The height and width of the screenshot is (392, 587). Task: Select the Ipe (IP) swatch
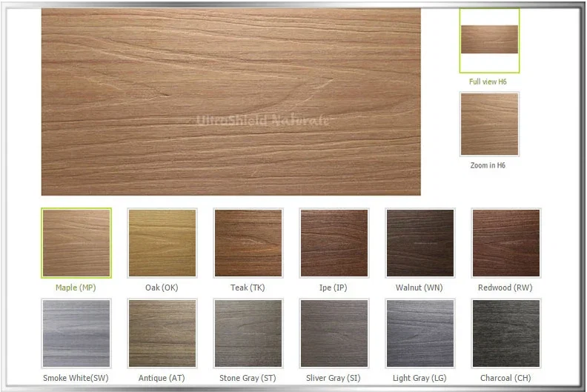pyautogui.click(x=334, y=243)
